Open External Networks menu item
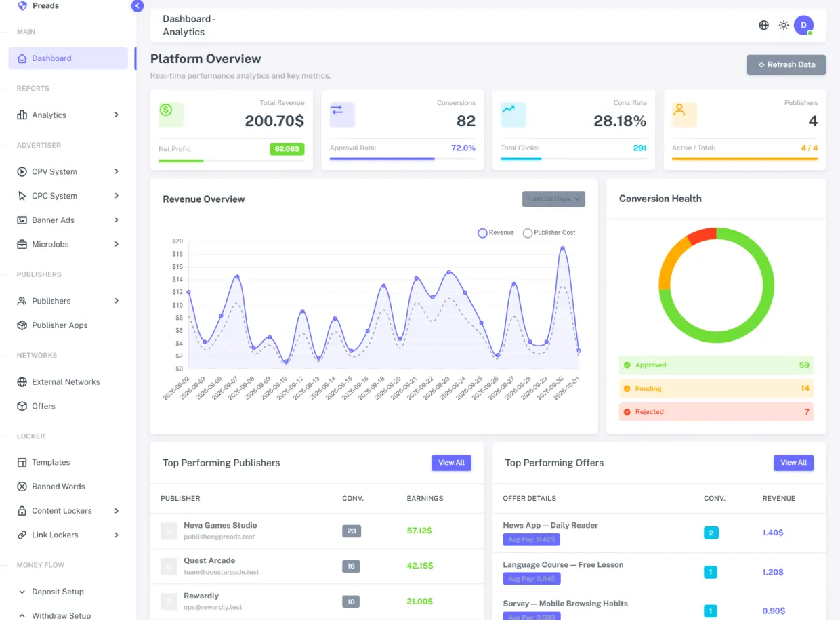 tap(68, 382)
